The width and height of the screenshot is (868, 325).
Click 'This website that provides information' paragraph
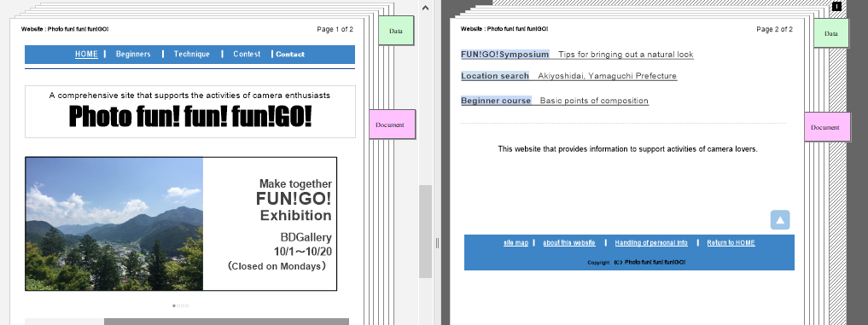pyautogui.click(x=627, y=149)
